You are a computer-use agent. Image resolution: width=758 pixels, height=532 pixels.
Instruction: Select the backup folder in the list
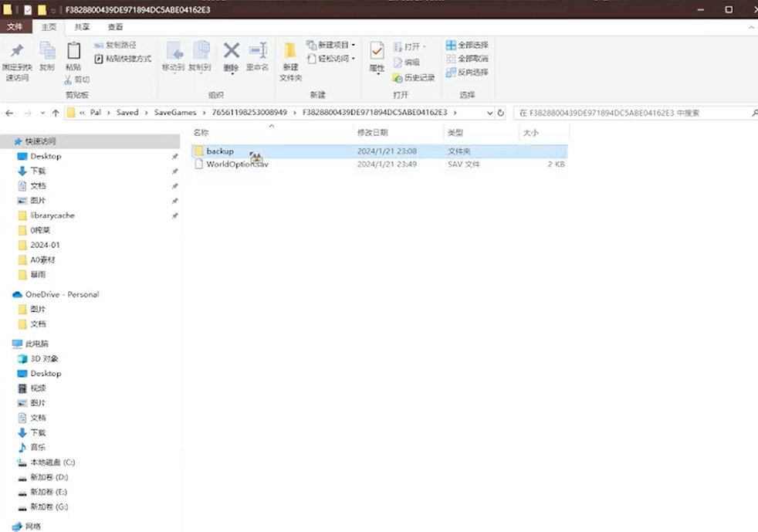coord(220,151)
